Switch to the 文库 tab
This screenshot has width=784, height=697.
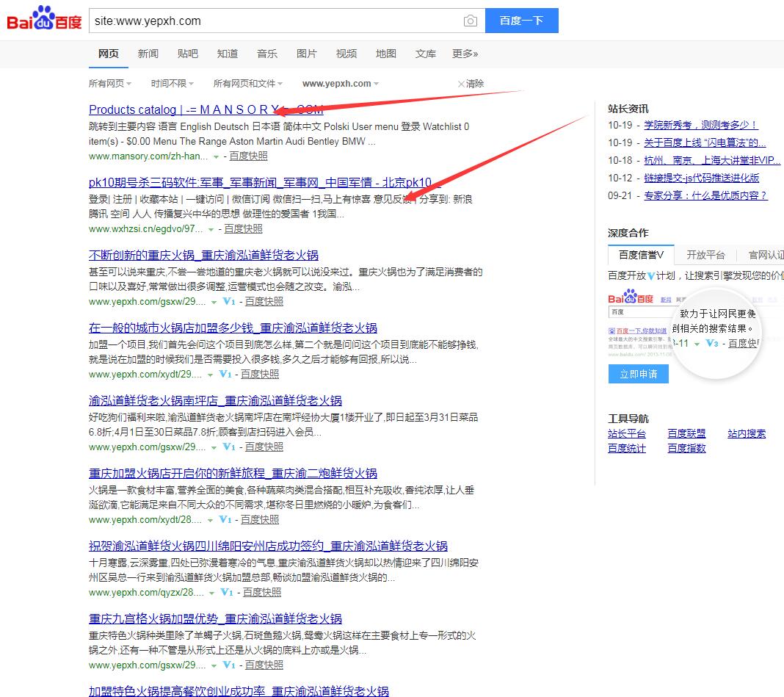426,54
